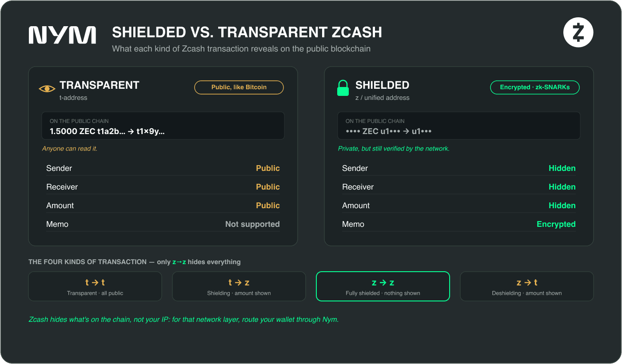
Task: Click the 'Anyone can read it.' caption
Action: (x=70, y=149)
